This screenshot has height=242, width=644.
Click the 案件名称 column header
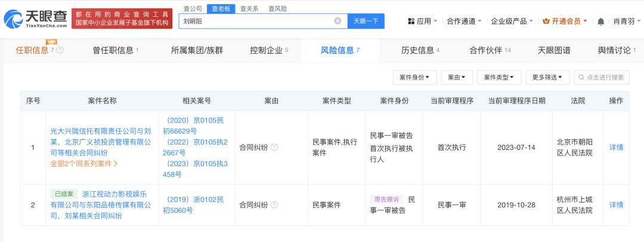102,101
